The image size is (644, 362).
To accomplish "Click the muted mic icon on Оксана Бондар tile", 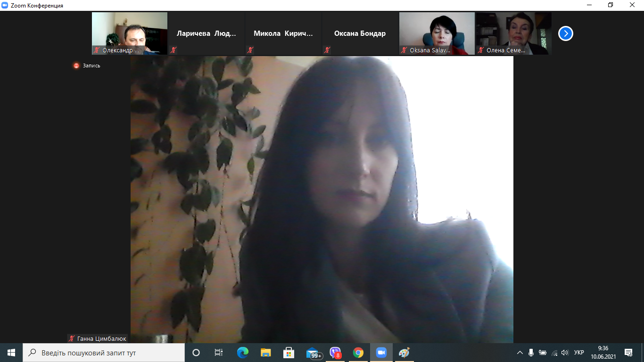I will 327,50.
